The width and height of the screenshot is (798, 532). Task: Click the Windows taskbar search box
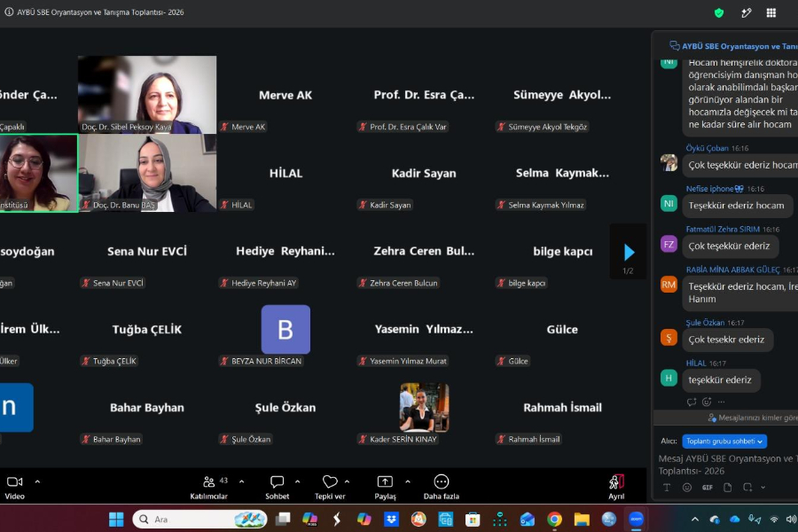pyautogui.click(x=199, y=520)
